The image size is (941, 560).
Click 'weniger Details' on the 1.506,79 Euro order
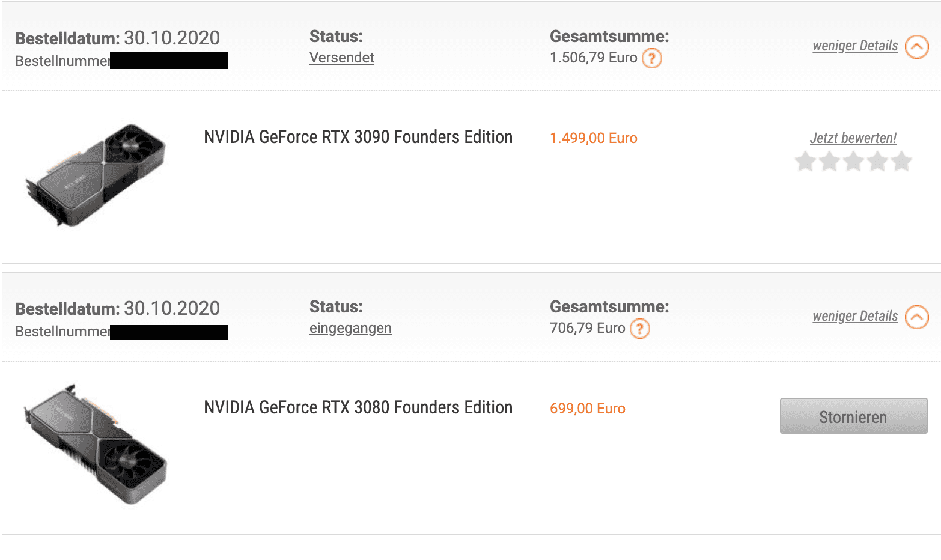click(855, 46)
